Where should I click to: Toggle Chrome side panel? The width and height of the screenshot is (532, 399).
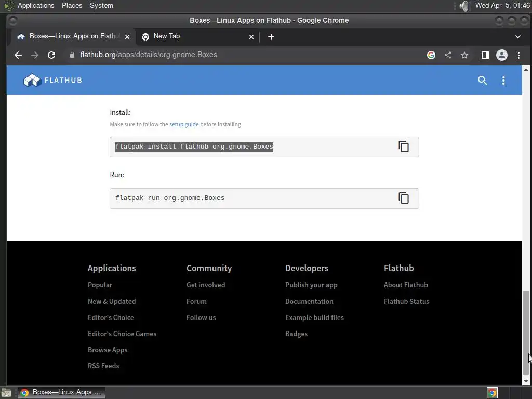pos(485,55)
